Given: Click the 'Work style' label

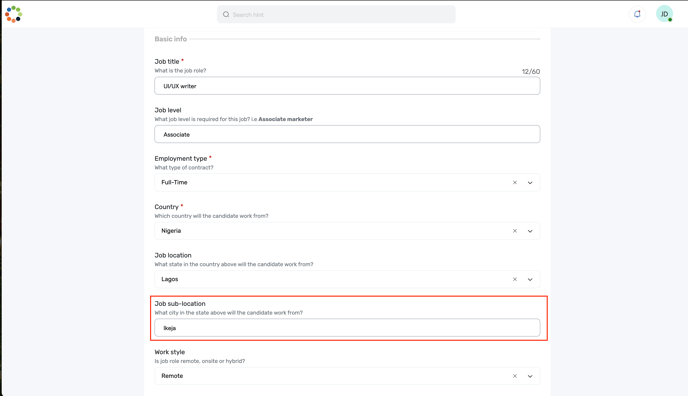Looking at the screenshot, I should [170, 352].
